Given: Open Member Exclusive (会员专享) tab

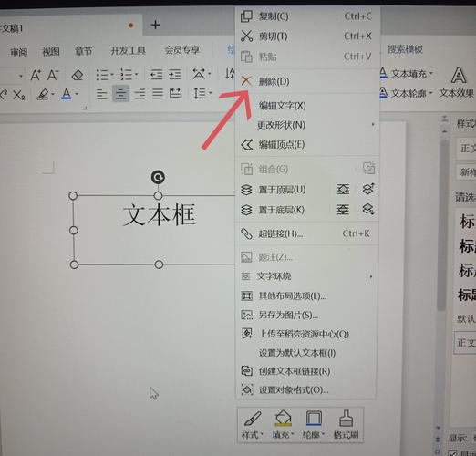Looking at the screenshot, I should (181, 50).
